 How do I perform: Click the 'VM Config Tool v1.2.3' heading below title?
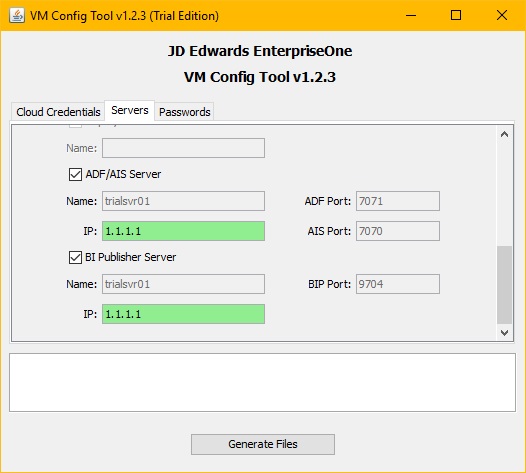[x=260, y=77]
